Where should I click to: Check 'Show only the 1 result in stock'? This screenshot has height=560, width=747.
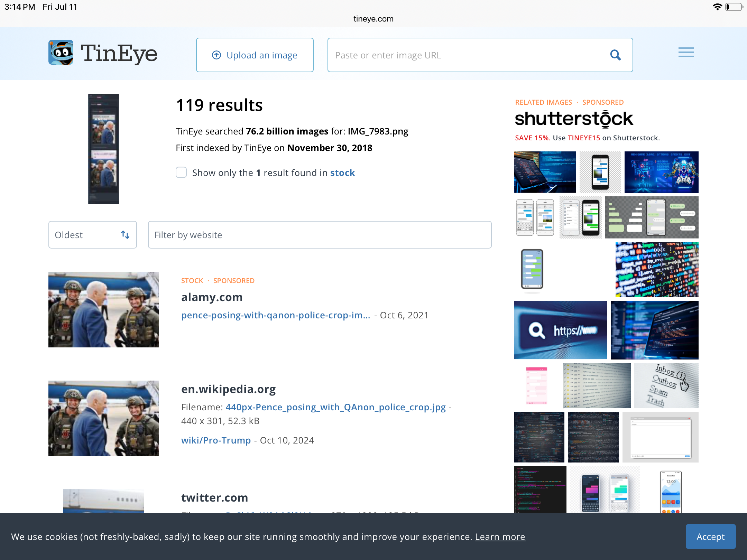tap(181, 172)
